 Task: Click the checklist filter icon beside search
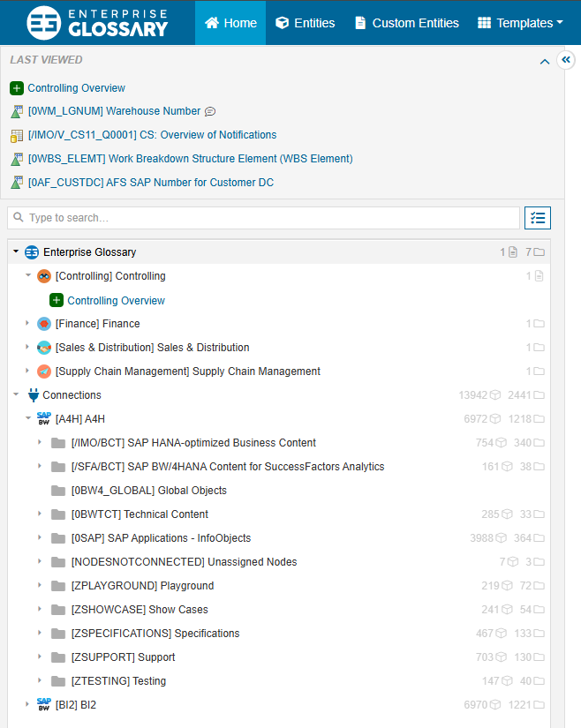[537, 218]
